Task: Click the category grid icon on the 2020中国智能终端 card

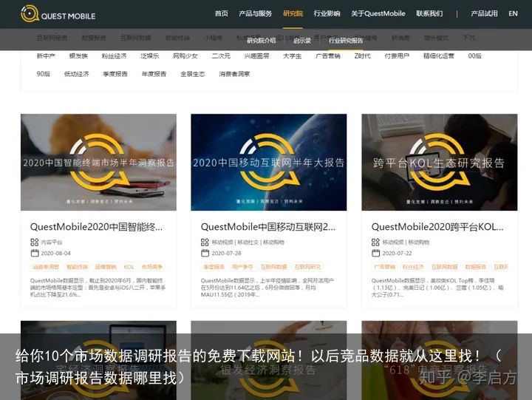Action: [34, 242]
